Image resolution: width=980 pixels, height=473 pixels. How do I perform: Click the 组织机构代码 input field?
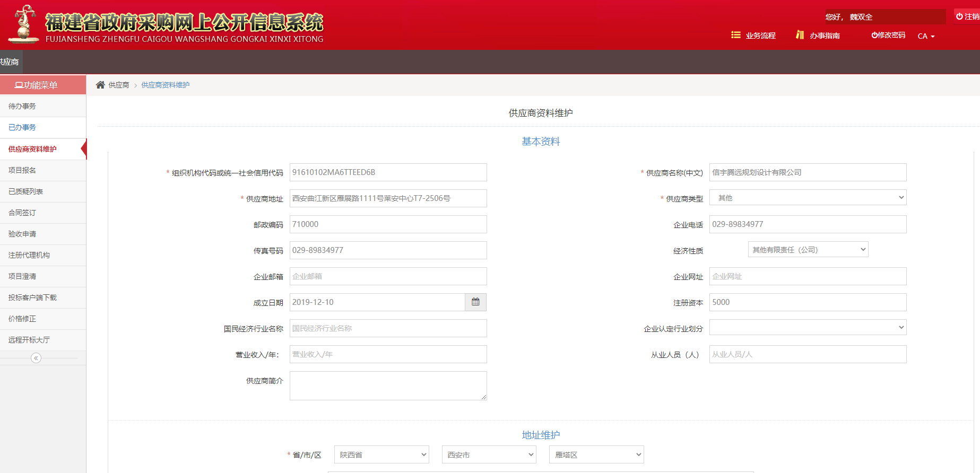pyautogui.click(x=388, y=172)
